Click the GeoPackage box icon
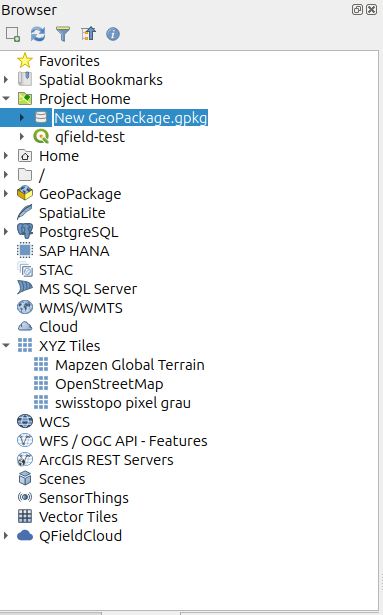Screen dimensions: 383x615 [25, 193]
